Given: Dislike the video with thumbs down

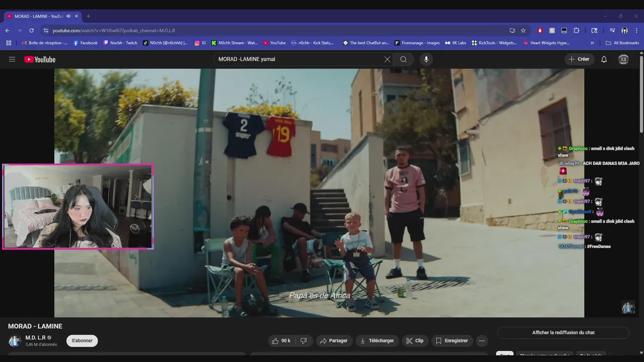Looking at the screenshot, I should coord(303,341).
